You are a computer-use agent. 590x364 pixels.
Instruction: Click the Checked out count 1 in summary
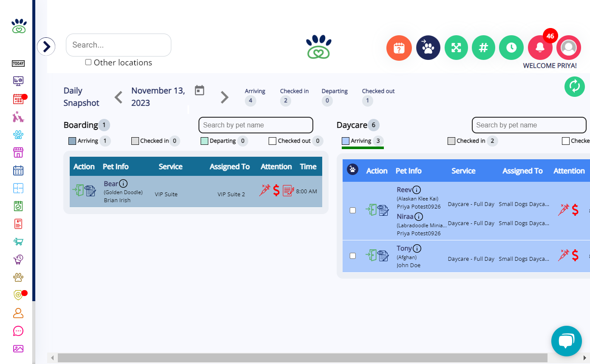click(368, 101)
